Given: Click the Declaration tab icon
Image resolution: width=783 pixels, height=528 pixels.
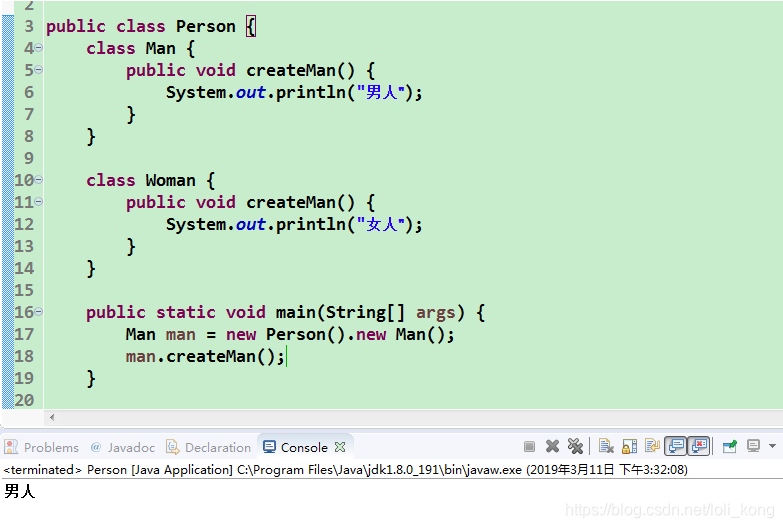Looking at the screenshot, I should (x=172, y=447).
